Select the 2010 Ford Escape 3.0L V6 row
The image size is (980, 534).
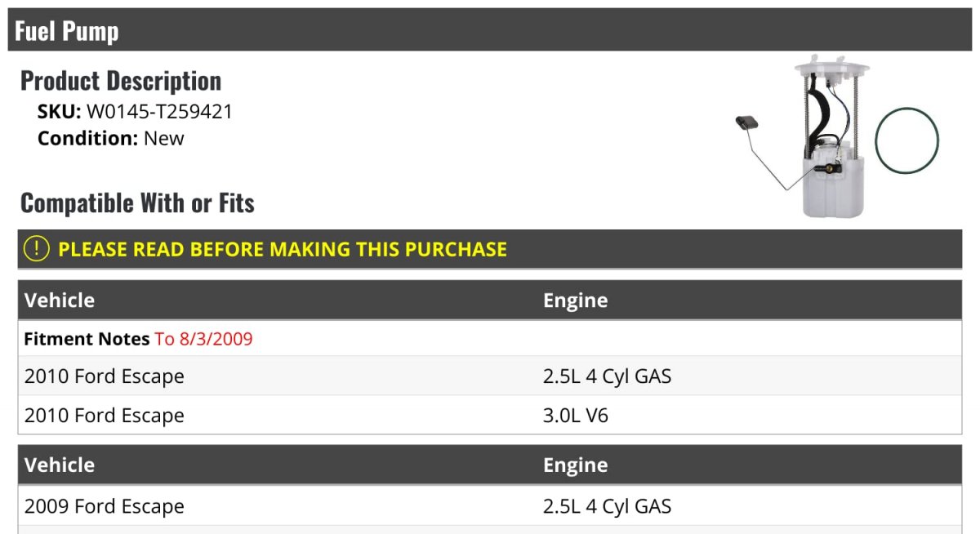tap(490, 416)
